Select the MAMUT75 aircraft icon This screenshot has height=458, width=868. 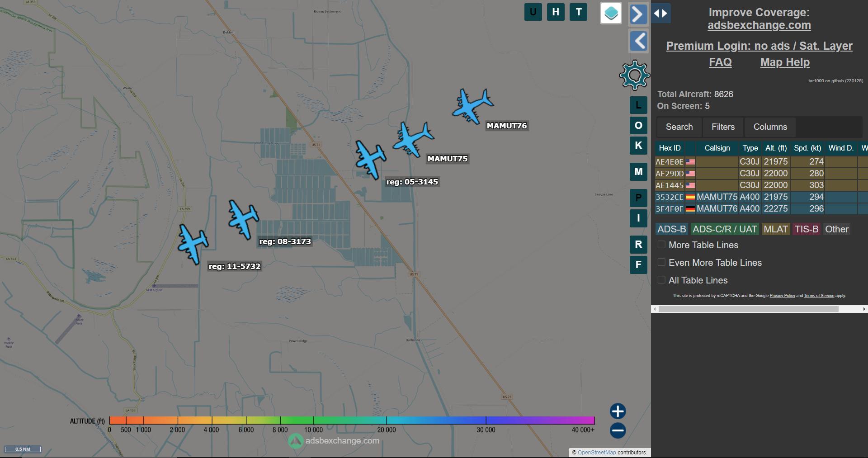[x=413, y=139]
